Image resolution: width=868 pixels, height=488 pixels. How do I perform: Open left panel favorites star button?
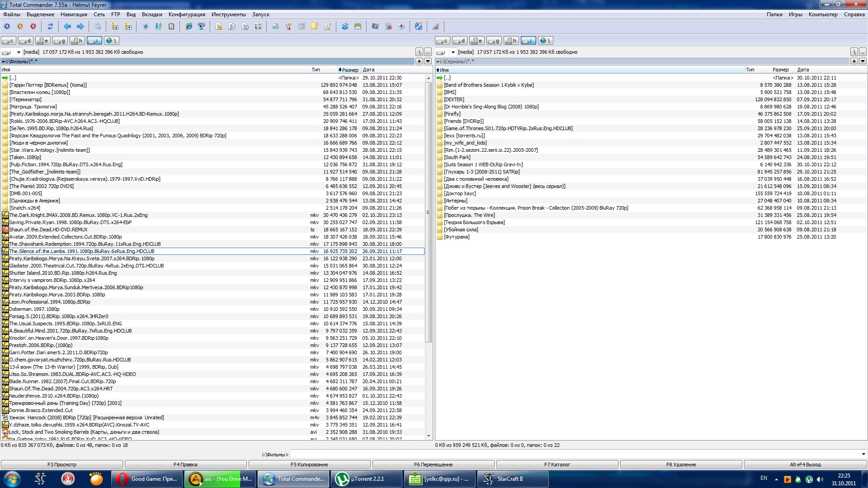(x=419, y=61)
